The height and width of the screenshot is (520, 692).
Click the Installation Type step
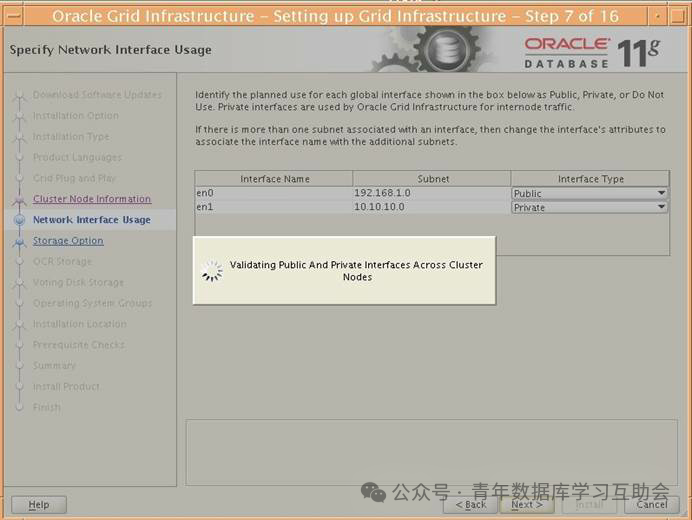coord(71,137)
